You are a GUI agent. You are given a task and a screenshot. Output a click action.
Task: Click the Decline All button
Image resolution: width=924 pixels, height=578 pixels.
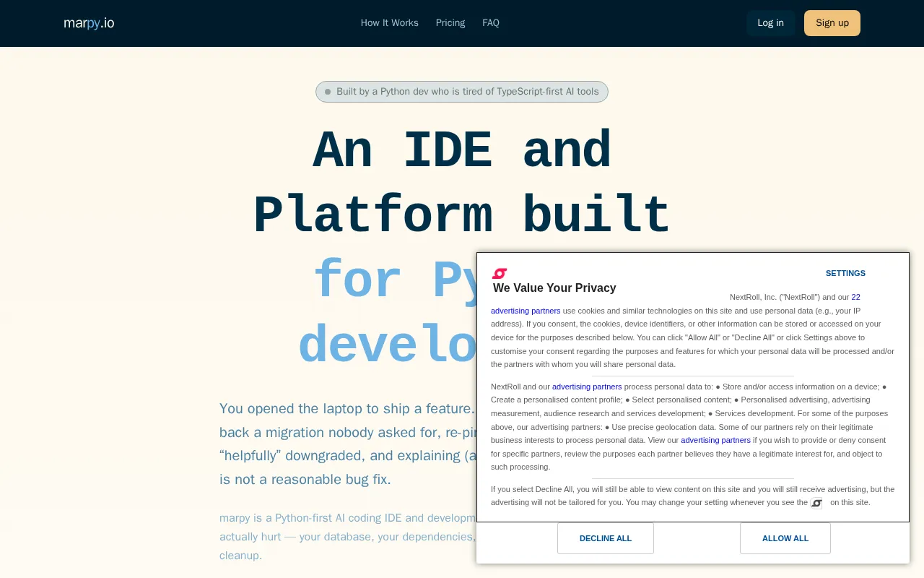[x=606, y=538]
